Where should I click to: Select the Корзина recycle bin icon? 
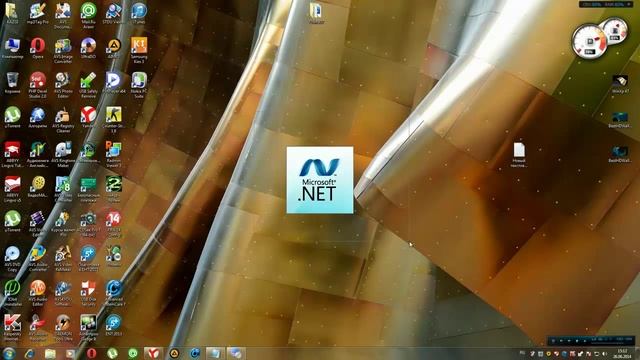click(x=12, y=83)
